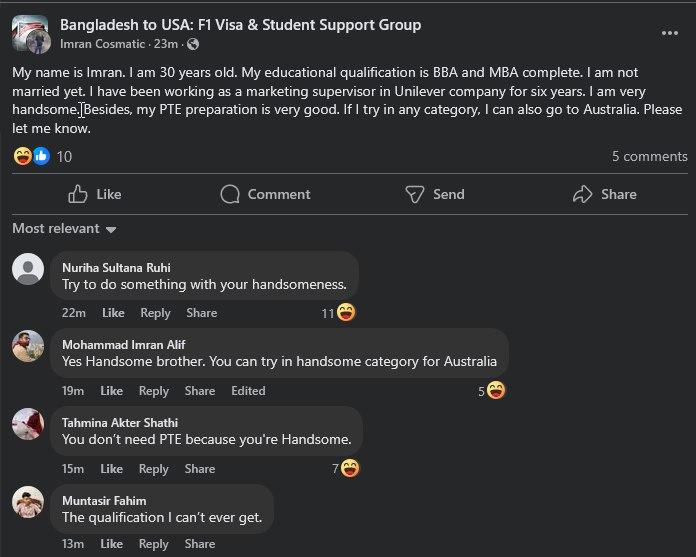Open the post options three-dots menu

[x=670, y=33]
